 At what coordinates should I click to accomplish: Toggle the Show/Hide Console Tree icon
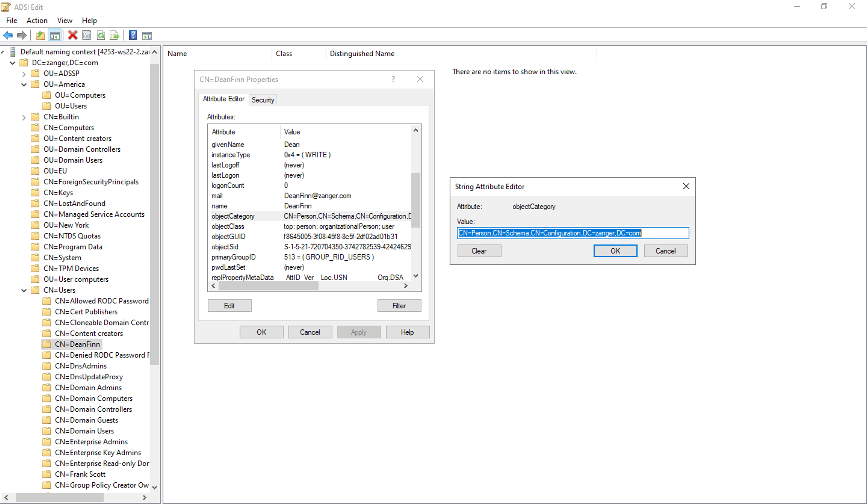click(55, 35)
